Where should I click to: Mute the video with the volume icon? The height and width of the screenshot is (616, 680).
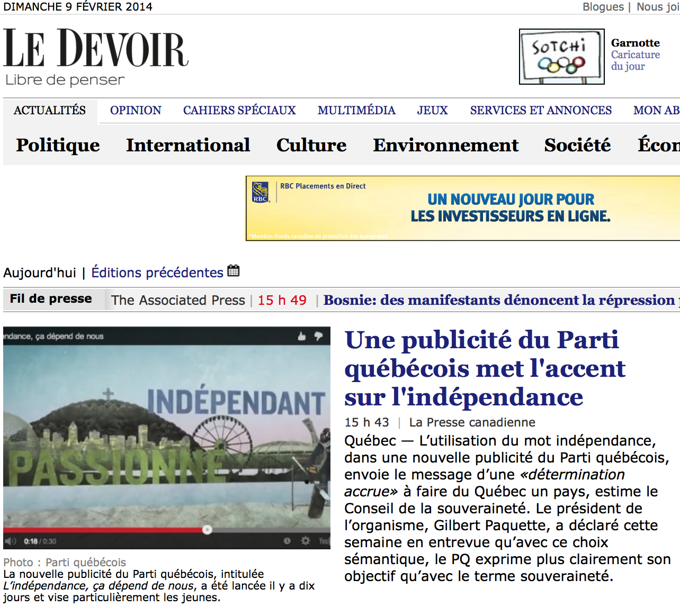(x=11, y=541)
